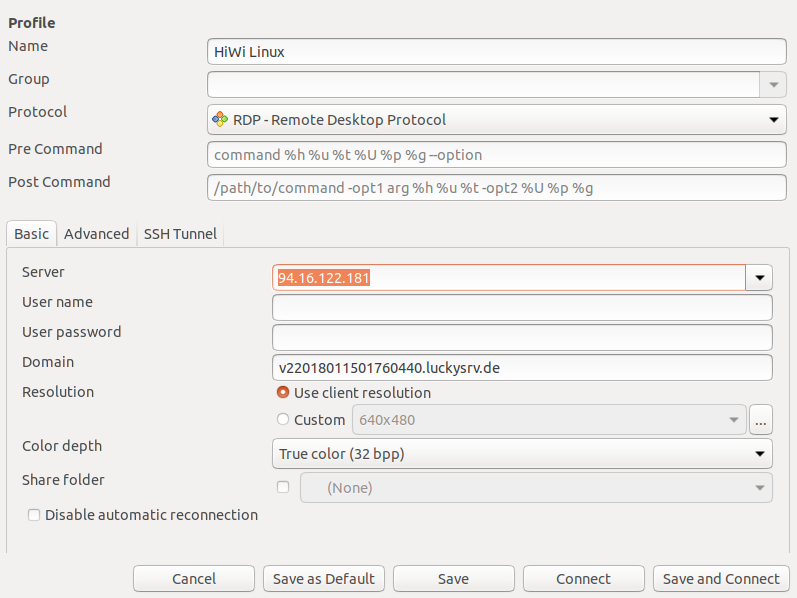Check Disable automatic reconnection

(x=34, y=515)
